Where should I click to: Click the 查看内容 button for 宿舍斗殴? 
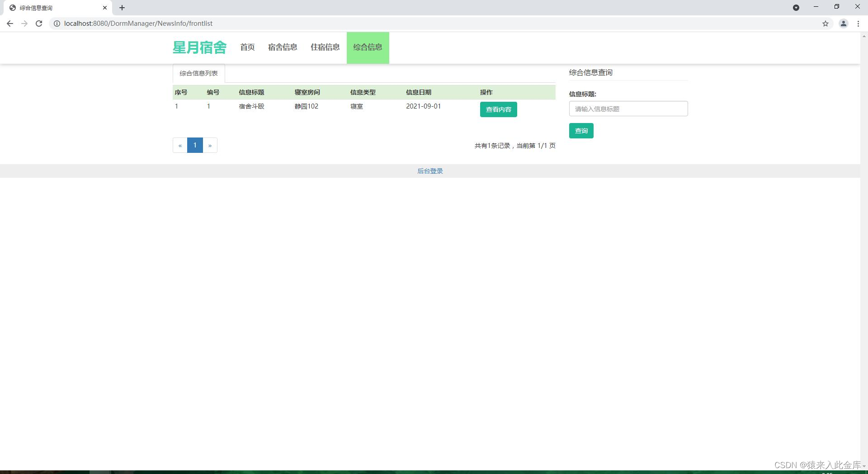click(498, 109)
